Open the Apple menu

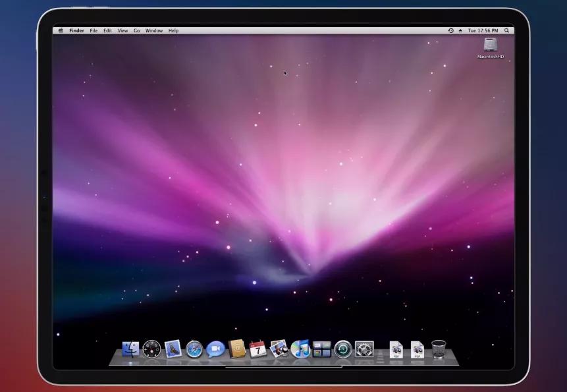click(x=60, y=30)
